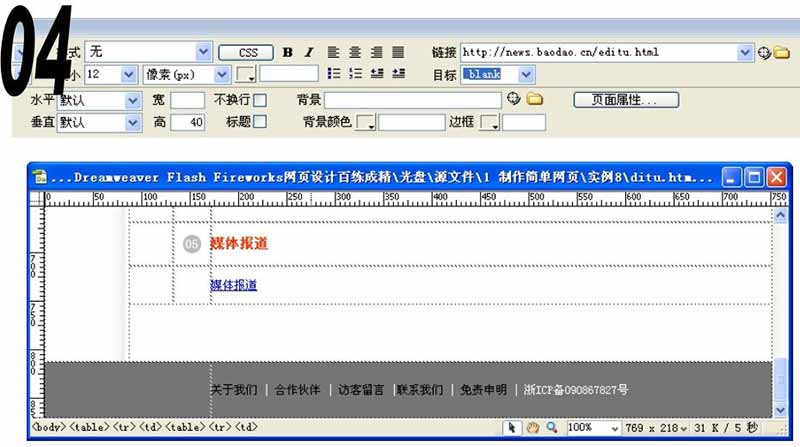Screen dimensions: 800x447
Task: Click the 背景 background image field
Action: [413, 100]
